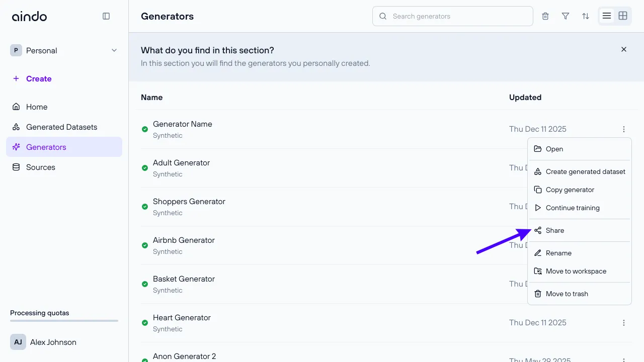Click inside the Search generators field
This screenshot has width=644, height=362.
pos(452,16)
